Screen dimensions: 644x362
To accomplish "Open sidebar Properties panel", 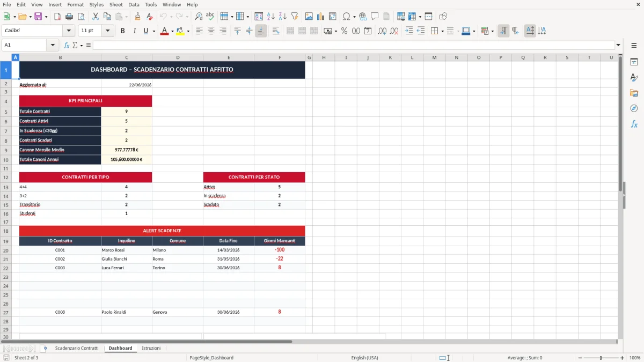I will pos(634,62).
